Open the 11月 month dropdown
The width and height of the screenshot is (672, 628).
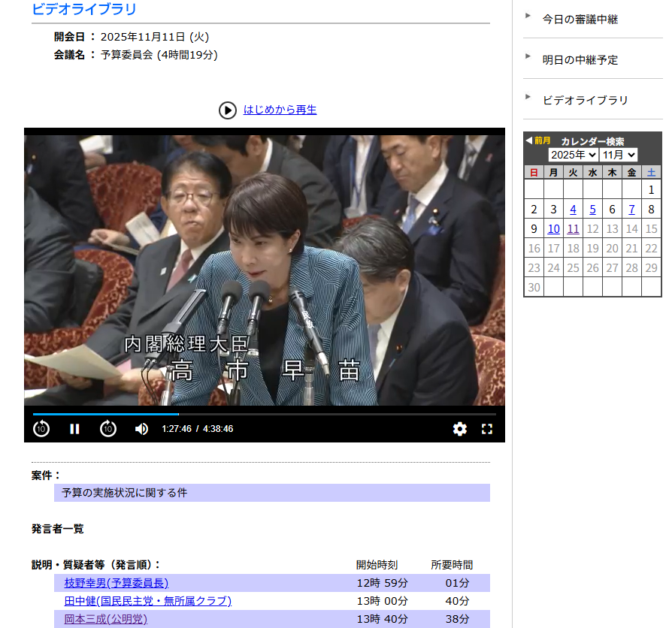pos(619,155)
